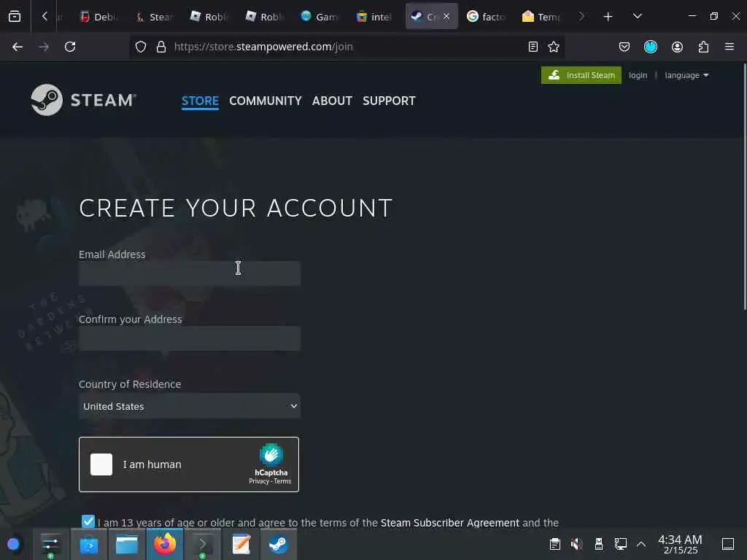This screenshot has width=747, height=560.
Task: Open the ABOUT menu item
Action: (332, 101)
